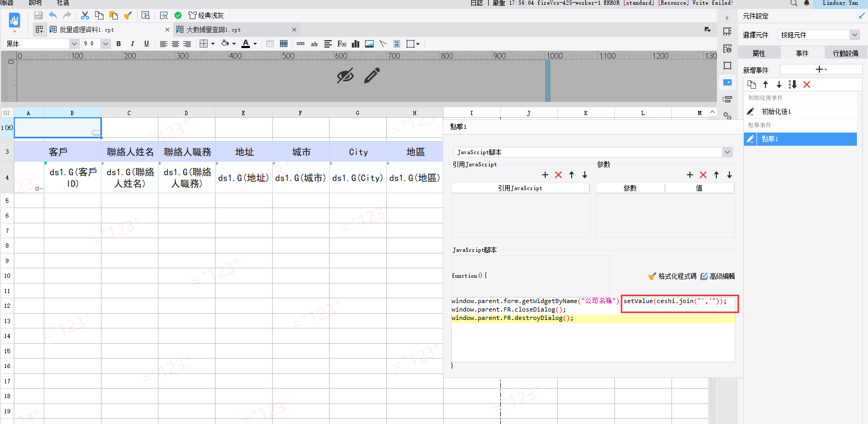This screenshot has width=868, height=424.
Task: Click the 格式化程式碼 button
Action: tap(672, 276)
